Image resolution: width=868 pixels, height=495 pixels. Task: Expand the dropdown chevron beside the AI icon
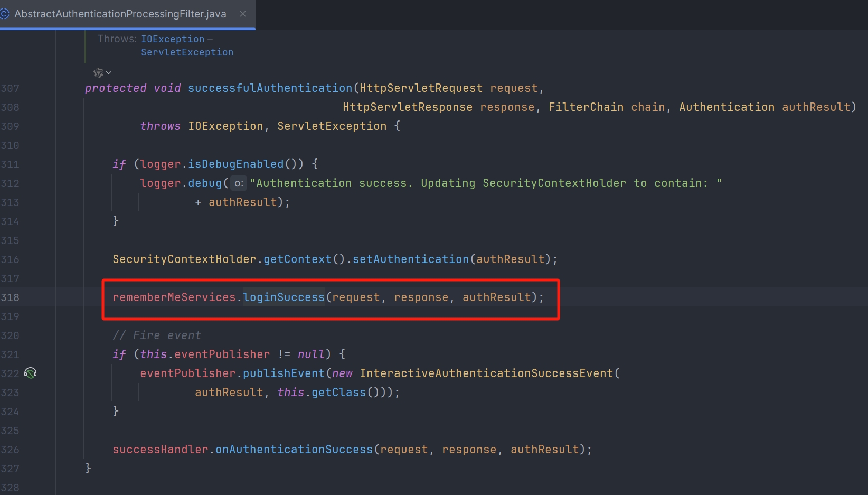pyautogui.click(x=109, y=73)
